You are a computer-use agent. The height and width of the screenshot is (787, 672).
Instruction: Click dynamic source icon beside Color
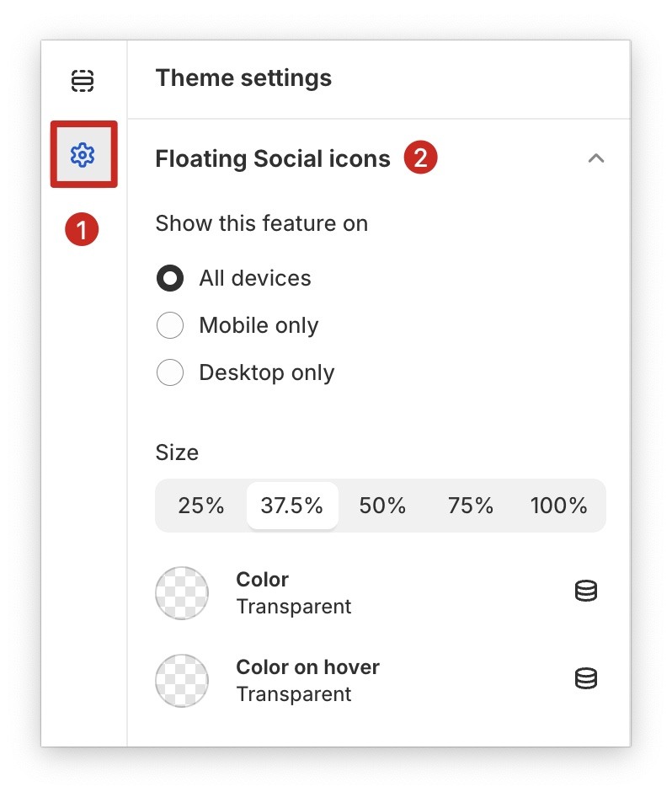tap(585, 592)
